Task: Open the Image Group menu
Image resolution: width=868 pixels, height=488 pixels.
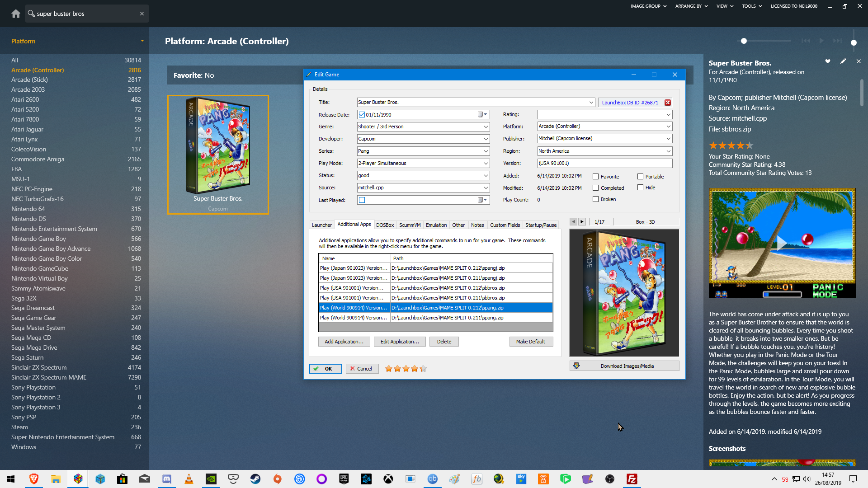Action: coord(649,6)
